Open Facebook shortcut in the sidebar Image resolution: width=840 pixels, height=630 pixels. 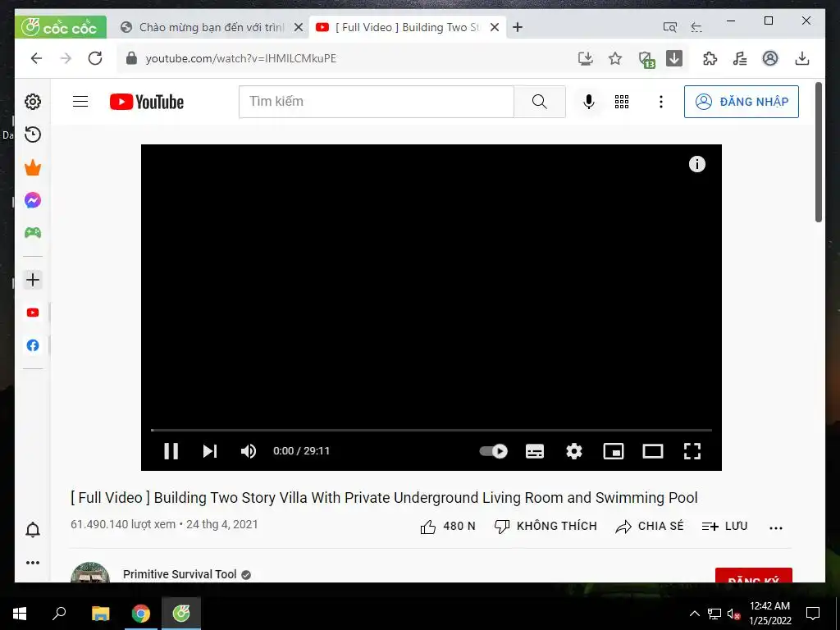click(x=33, y=345)
